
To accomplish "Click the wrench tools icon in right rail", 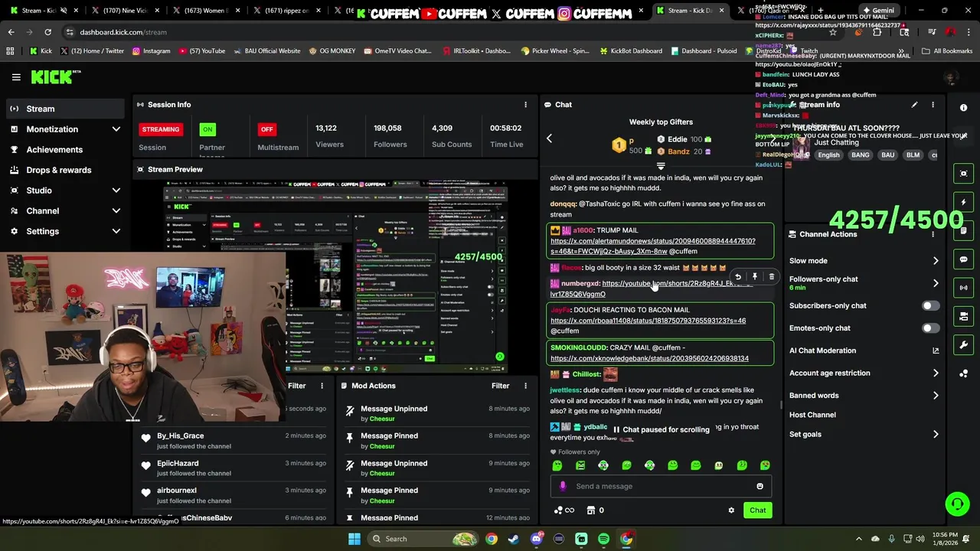I will (964, 345).
